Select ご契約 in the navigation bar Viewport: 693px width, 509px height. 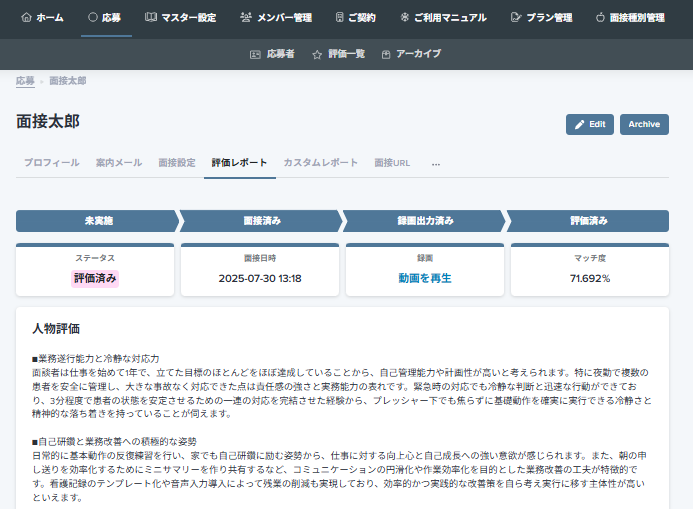coord(356,18)
